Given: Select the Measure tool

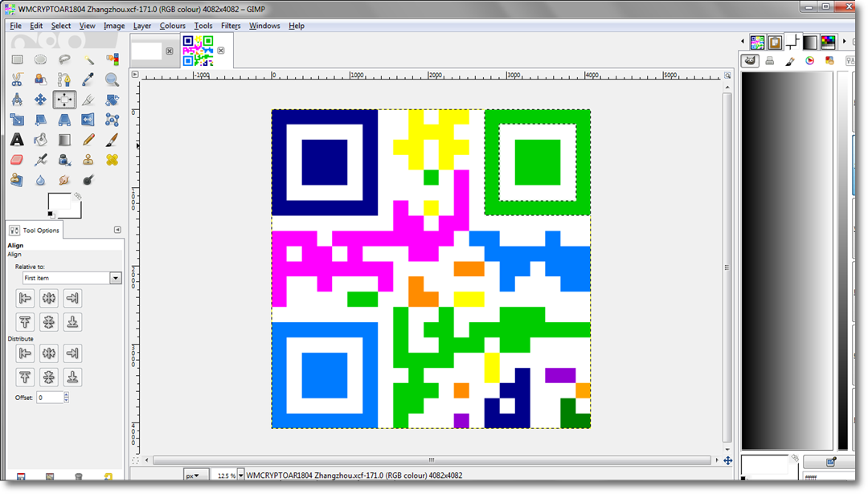Looking at the screenshot, I should click(x=17, y=100).
